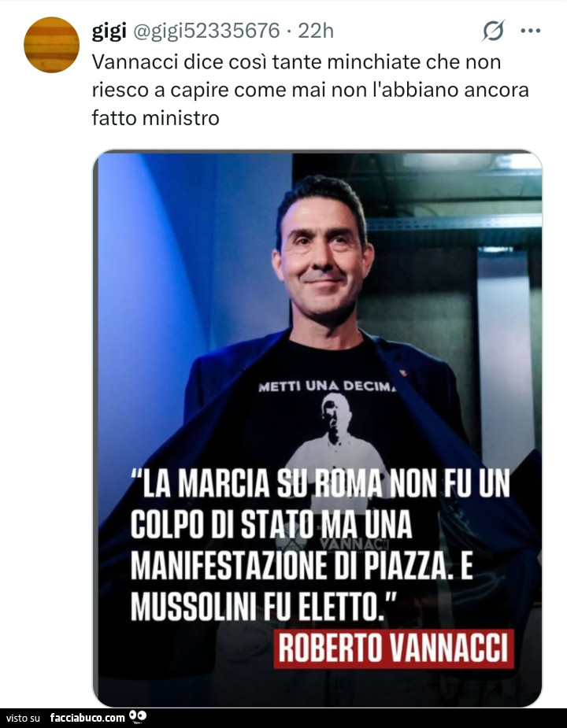Click the small red lapel pin on jacket
The image size is (567, 728).
tap(403, 372)
